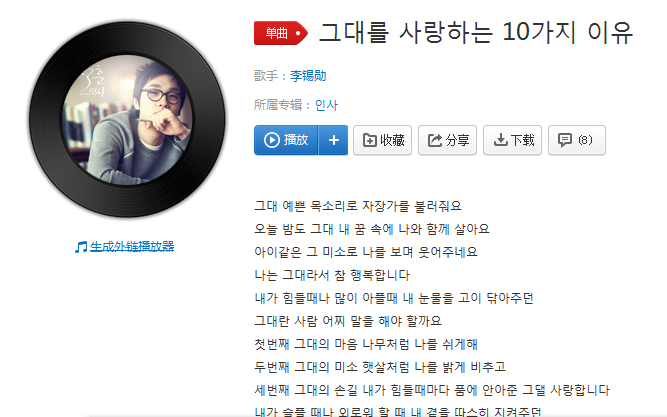Open artist page 李锡勋
This screenshot has width=667, height=417.
308,76
